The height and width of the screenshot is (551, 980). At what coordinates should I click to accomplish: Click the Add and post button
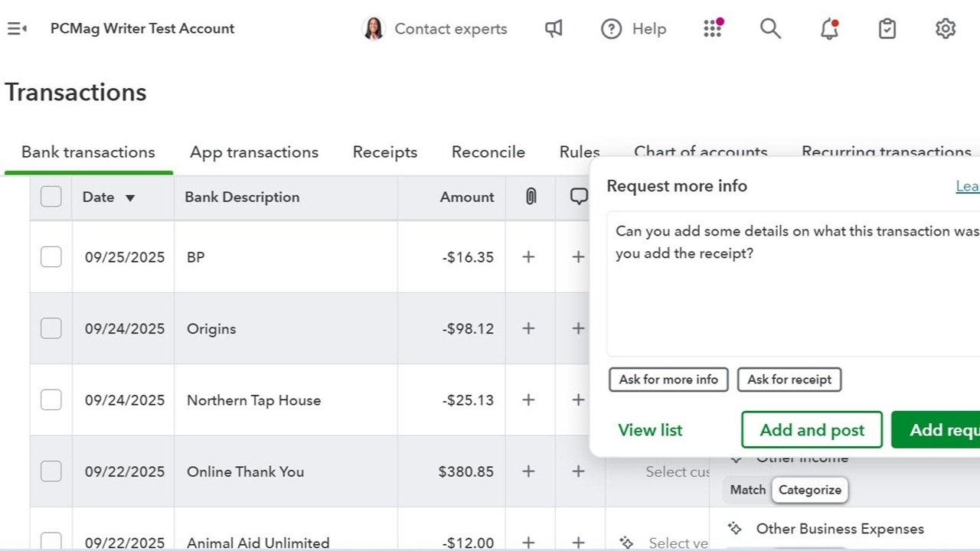(812, 430)
